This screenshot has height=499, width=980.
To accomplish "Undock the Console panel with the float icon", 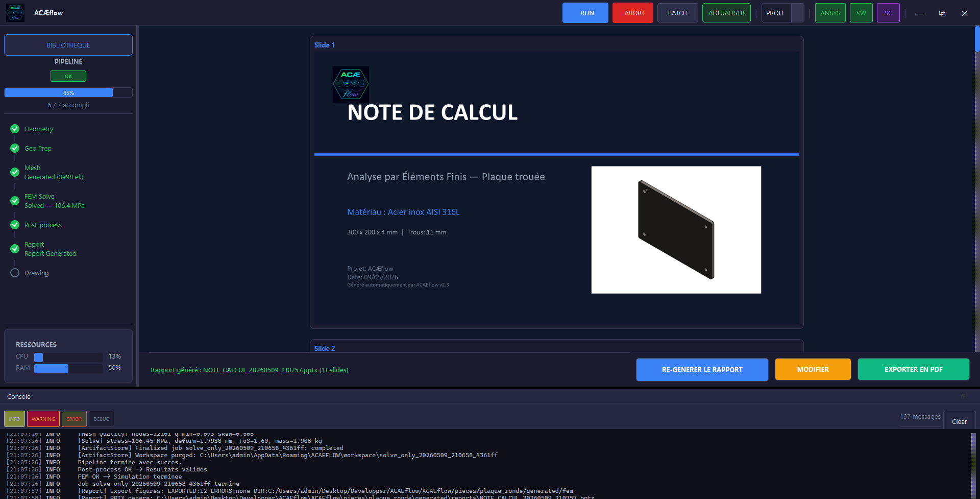I will (963, 396).
